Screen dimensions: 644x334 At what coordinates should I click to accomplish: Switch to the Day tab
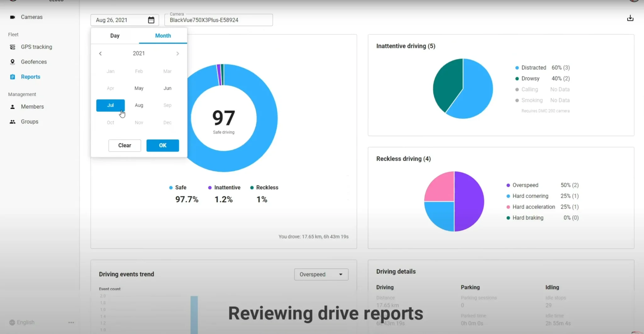click(115, 36)
